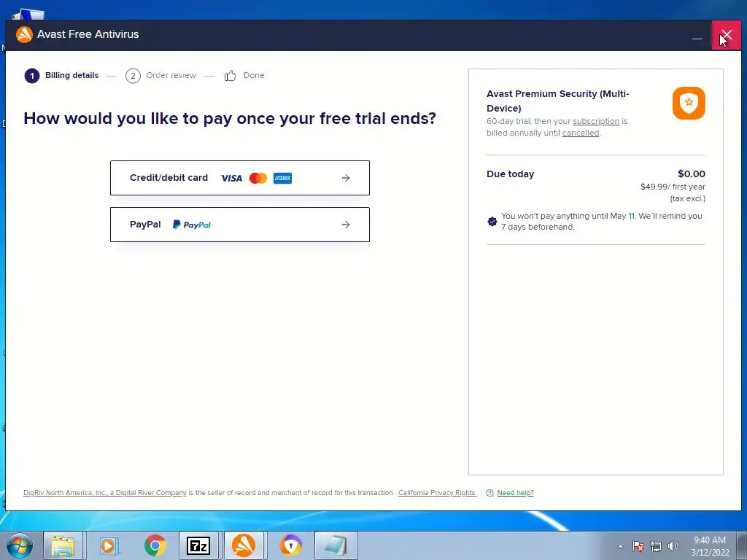
Task: Select the PayPal payment option
Action: pos(239,225)
